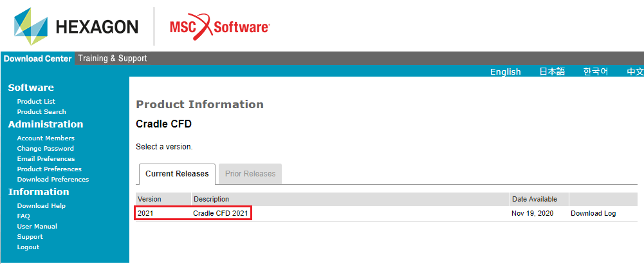
Task: Open Download Help under Information
Action: coord(41,205)
